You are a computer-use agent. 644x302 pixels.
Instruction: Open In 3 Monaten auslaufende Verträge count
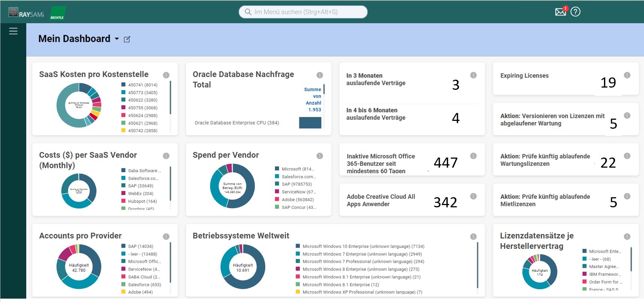[455, 85]
